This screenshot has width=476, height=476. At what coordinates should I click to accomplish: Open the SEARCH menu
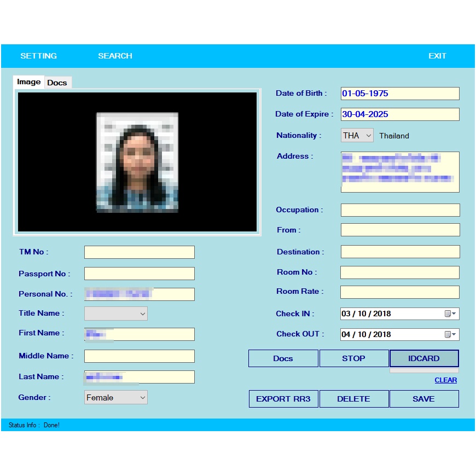115,55
